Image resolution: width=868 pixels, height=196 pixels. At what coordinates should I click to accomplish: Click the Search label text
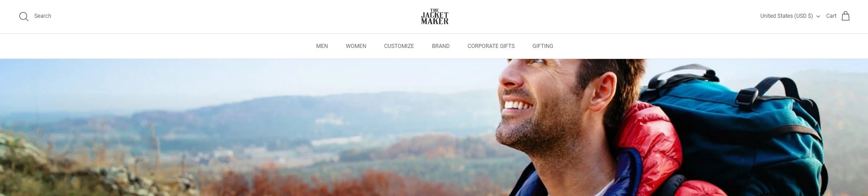point(42,16)
